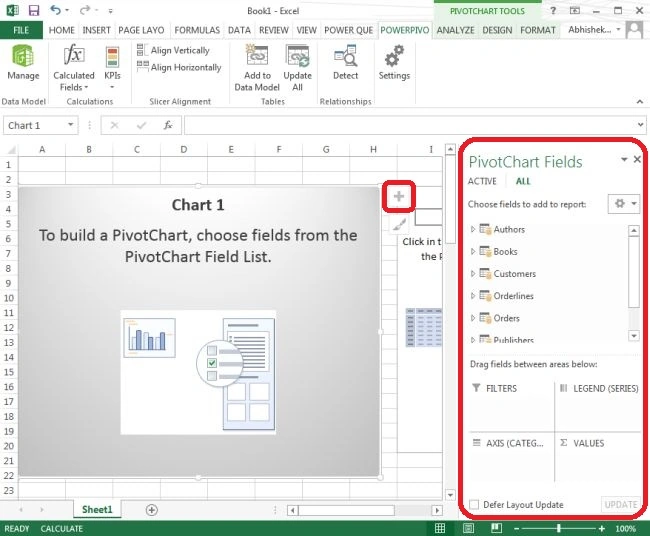
Task: Expand the Orderlines table
Action: pos(473,296)
